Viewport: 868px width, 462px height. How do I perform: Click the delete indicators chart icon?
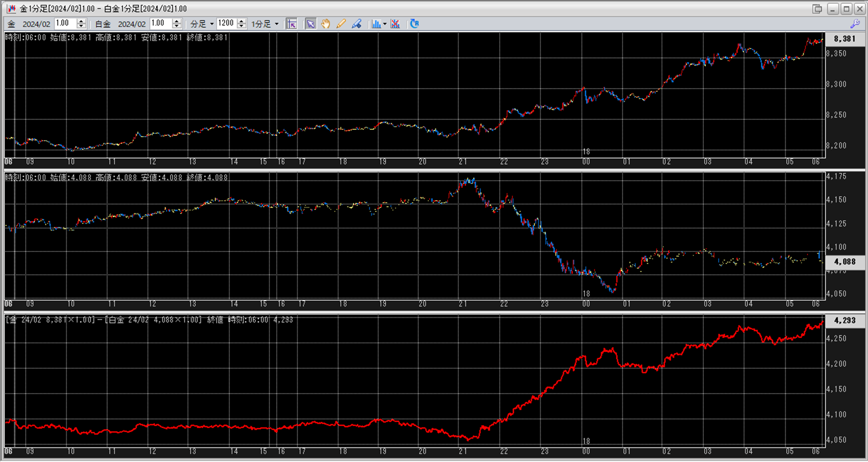pyautogui.click(x=395, y=24)
